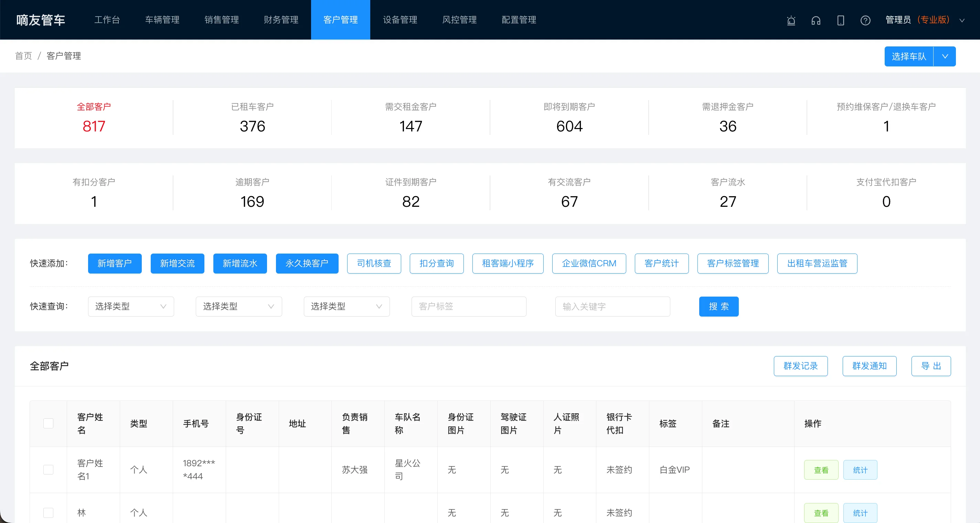Click the 搜索 button
The image size is (980, 523).
tap(718, 306)
